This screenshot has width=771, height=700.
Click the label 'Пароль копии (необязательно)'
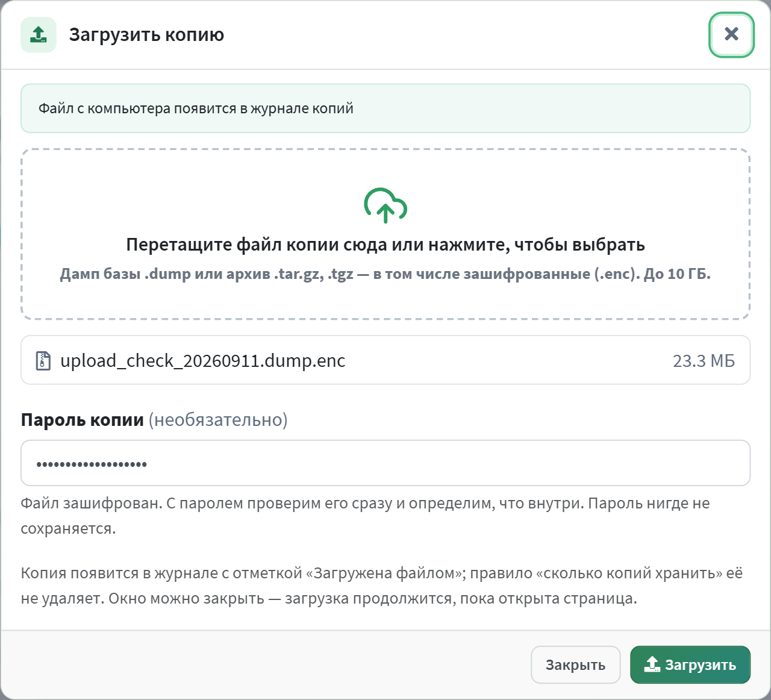click(x=154, y=420)
